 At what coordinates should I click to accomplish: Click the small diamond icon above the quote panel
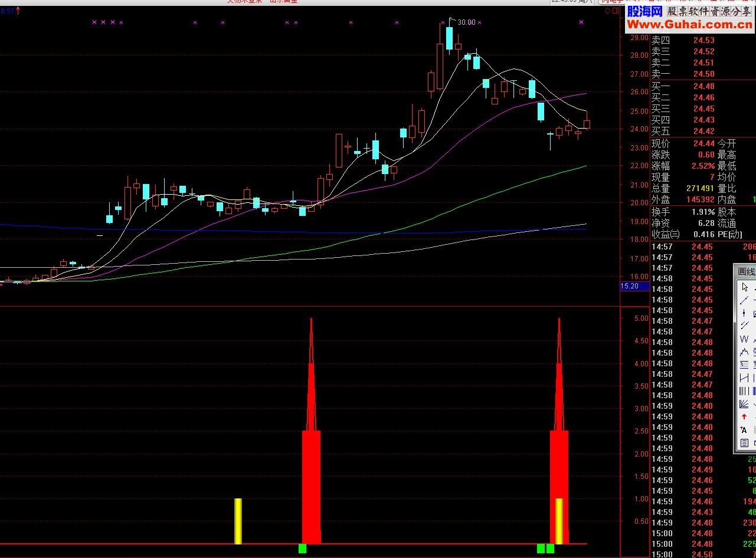pos(608,11)
